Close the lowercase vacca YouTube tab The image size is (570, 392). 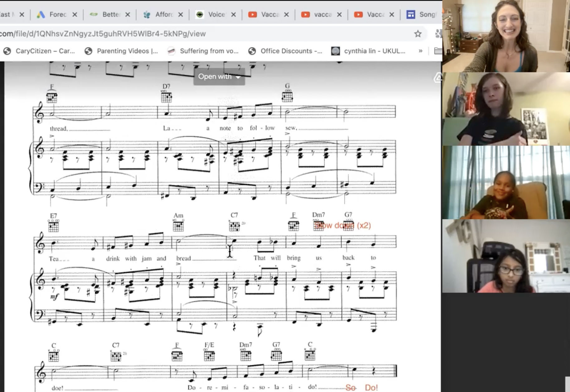(339, 14)
